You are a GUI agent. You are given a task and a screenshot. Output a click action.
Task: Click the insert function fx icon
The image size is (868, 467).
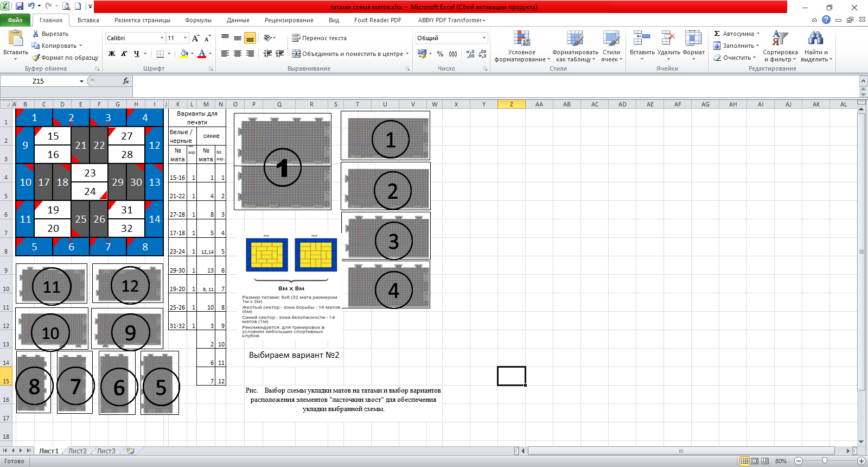tap(126, 81)
